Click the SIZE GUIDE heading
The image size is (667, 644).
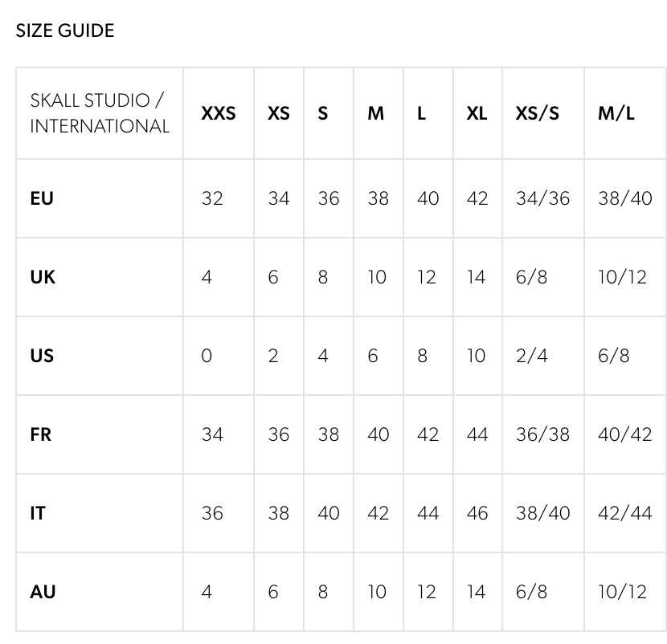pos(65,31)
